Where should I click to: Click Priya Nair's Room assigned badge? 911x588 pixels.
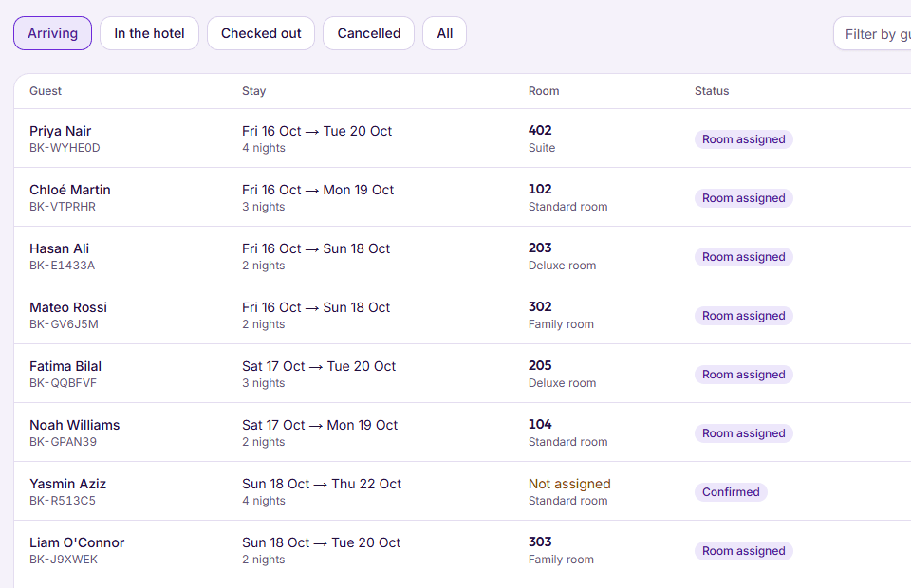click(x=744, y=139)
